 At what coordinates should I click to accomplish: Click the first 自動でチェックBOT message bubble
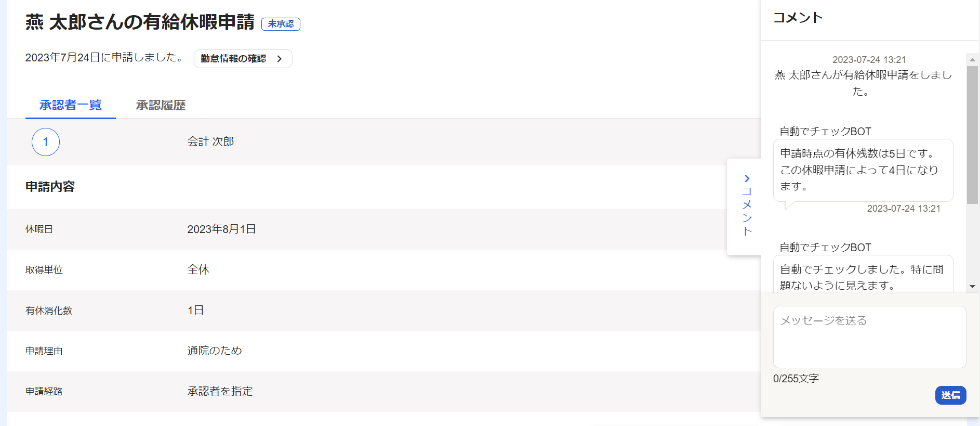863,170
